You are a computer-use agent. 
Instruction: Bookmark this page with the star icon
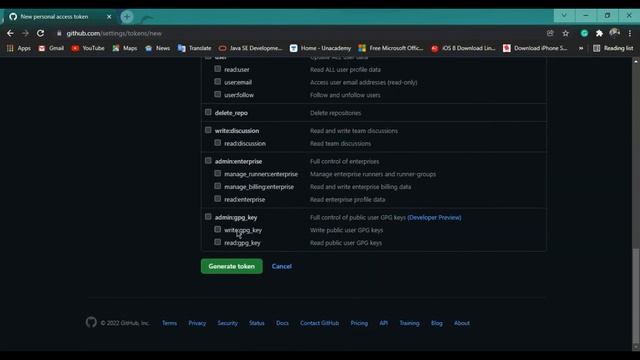point(565,33)
